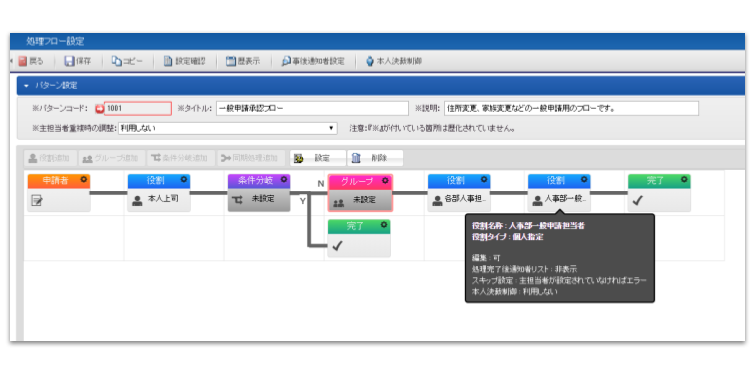The height and width of the screenshot is (374, 755).
Task: Open 設定確認 settings check
Action: [x=184, y=61]
